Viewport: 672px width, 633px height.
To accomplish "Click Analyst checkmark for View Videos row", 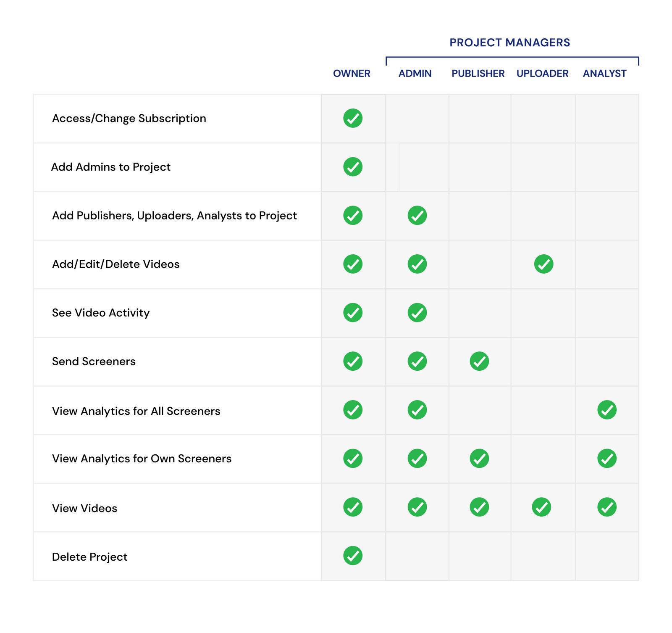I will pyautogui.click(x=607, y=507).
